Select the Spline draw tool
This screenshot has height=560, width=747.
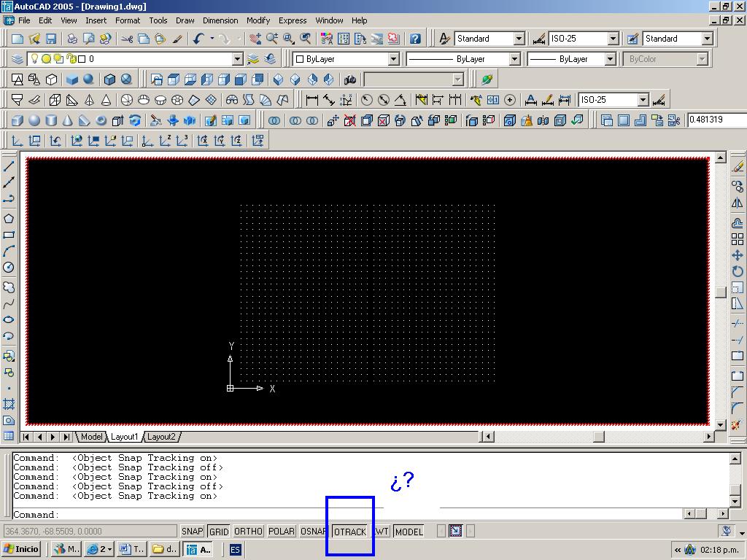tap(9, 304)
